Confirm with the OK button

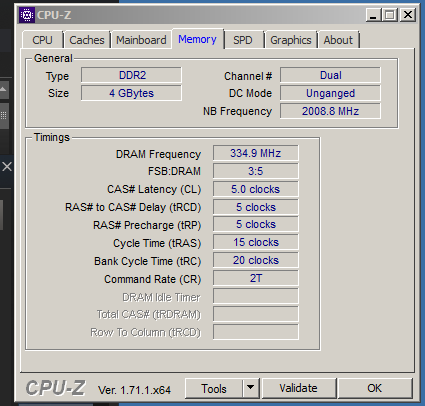pos(375,388)
